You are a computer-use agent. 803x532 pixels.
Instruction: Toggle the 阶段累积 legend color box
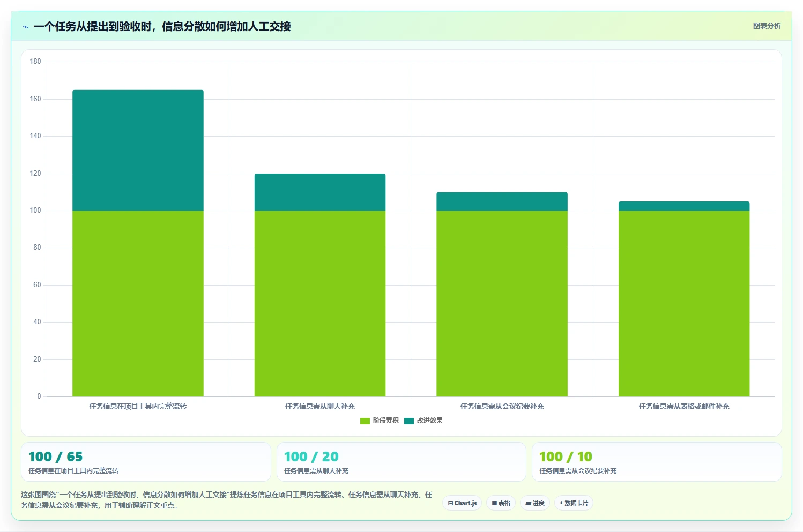365,421
